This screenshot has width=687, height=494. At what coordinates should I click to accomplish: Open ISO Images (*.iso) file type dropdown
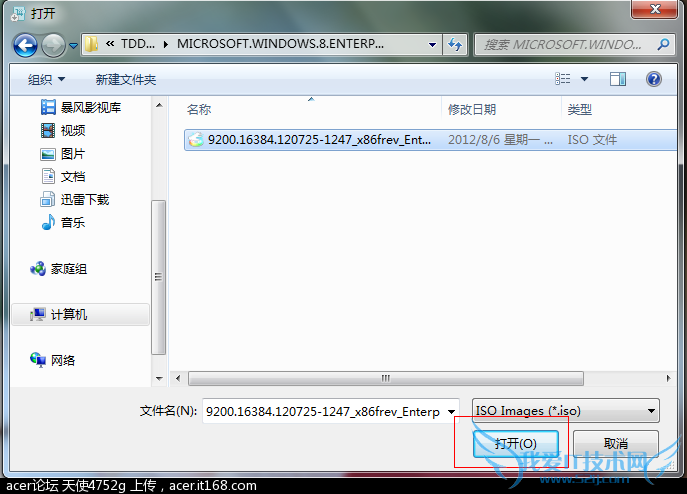click(565, 411)
